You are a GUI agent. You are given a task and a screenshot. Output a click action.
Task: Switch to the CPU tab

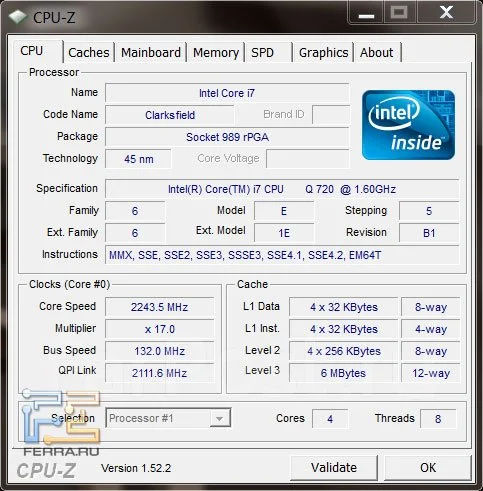[37, 51]
